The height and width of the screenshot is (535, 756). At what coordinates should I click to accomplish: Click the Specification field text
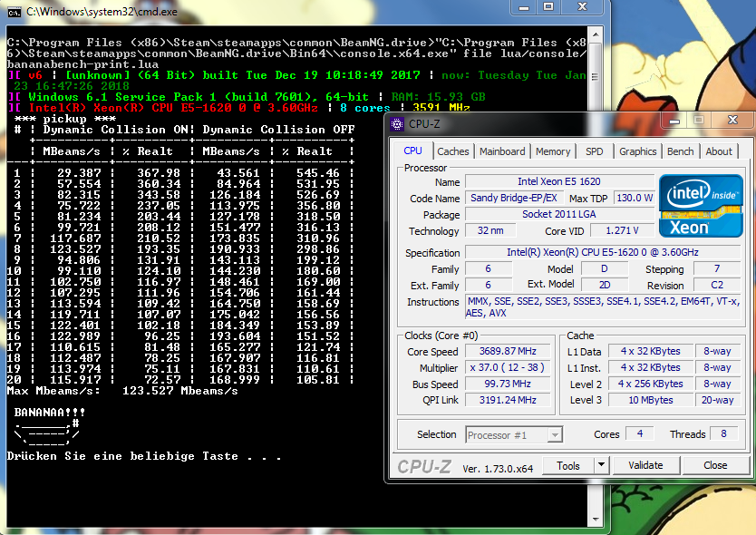tap(603, 252)
